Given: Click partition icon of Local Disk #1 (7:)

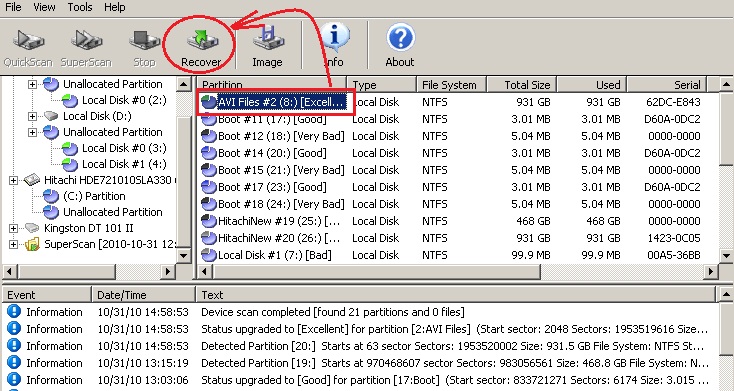Looking at the screenshot, I should [208, 255].
